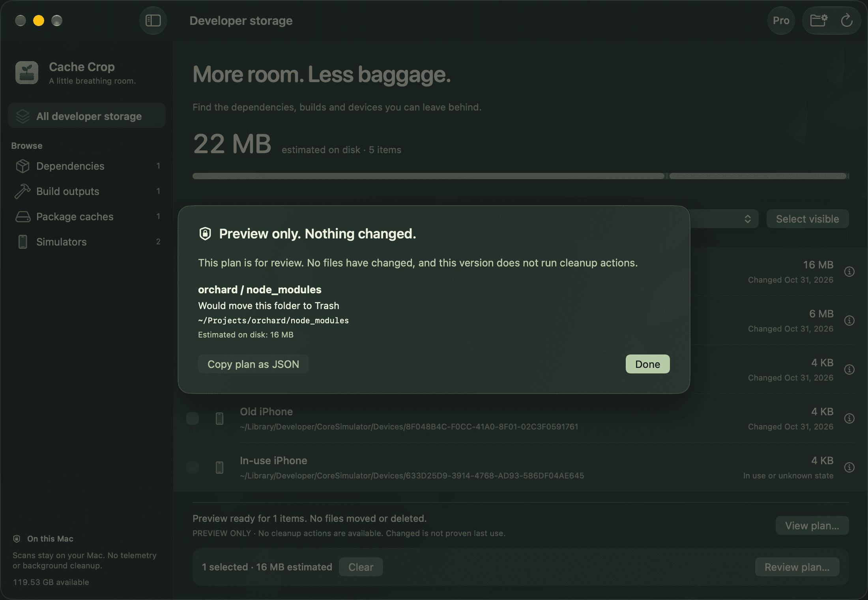Show info for the 6 MB item
The width and height of the screenshot is (868, 600).
849,321
